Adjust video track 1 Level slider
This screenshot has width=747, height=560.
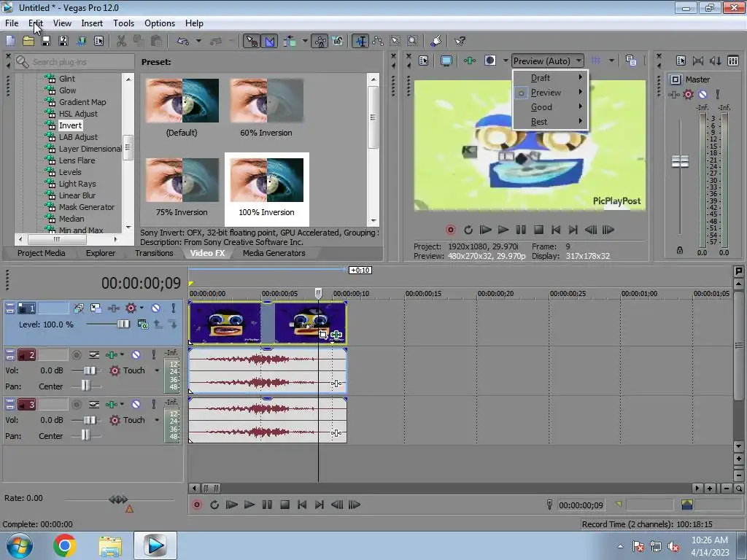pyautogui.click(x=123, y=324)
